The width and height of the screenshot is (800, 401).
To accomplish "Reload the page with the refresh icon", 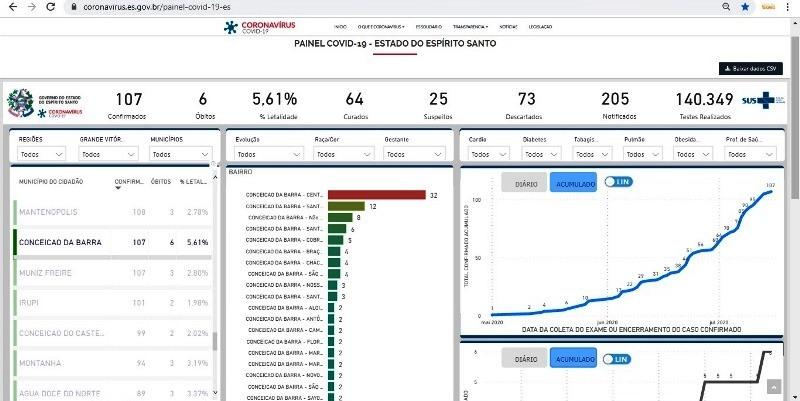I will 51,7.
